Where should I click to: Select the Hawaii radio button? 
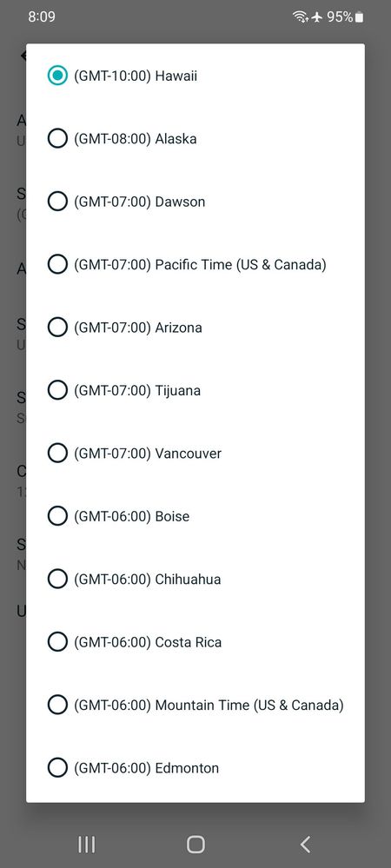coord(57,76)
